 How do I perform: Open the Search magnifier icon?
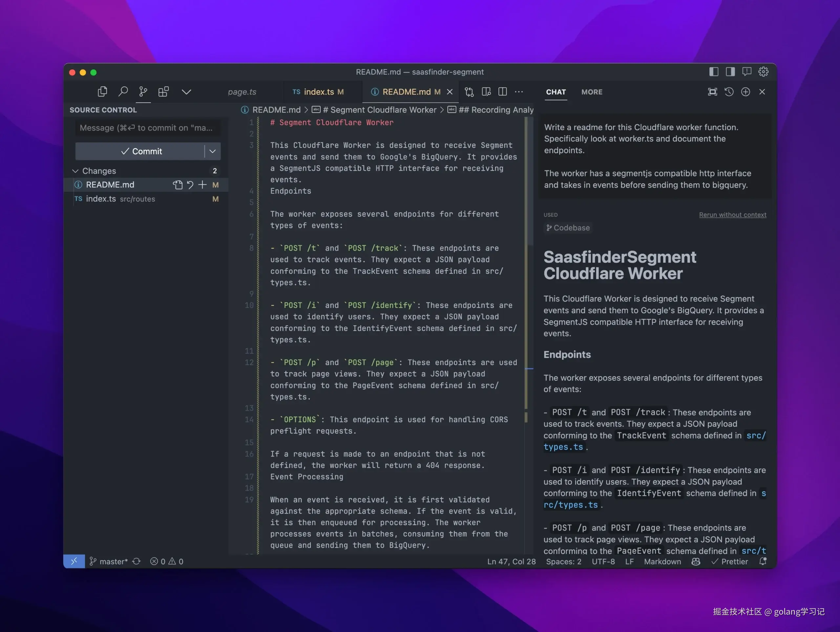123,92
